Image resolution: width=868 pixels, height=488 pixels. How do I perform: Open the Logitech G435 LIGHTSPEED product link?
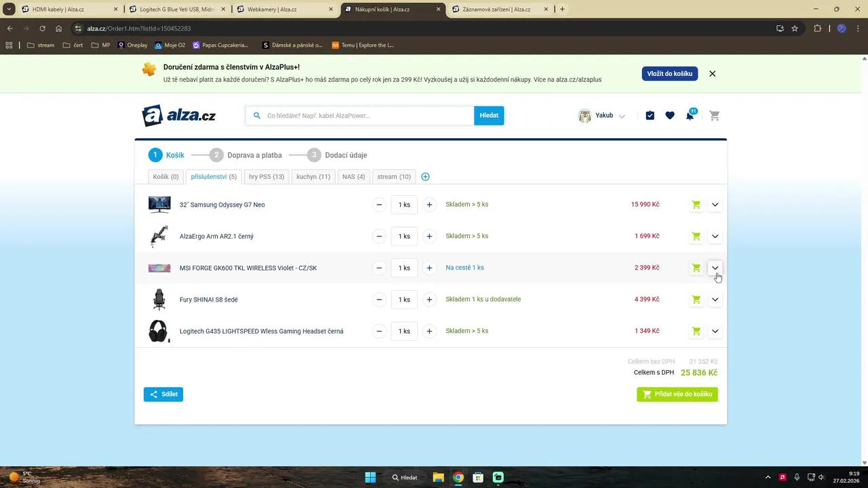261,331
